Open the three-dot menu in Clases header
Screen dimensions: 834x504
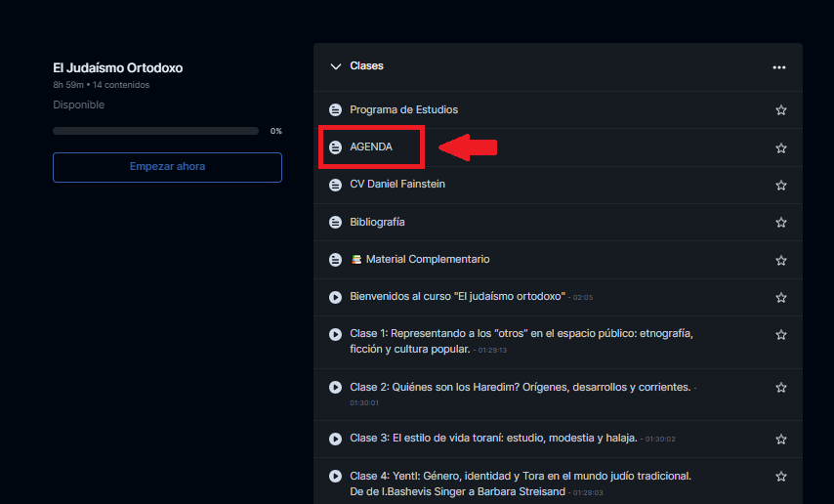pos(778,67)
